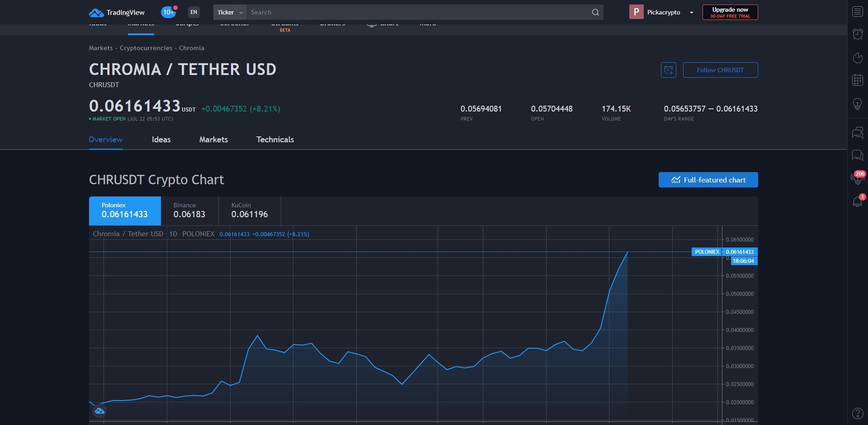
Task: Click the CHROMIA / TETHER USD heading
Action: pos(183,69)
